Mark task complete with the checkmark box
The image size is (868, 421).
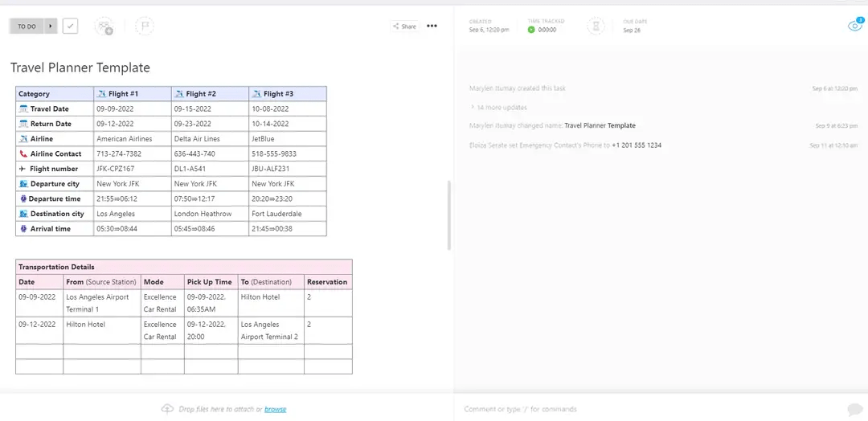[70, 26]
